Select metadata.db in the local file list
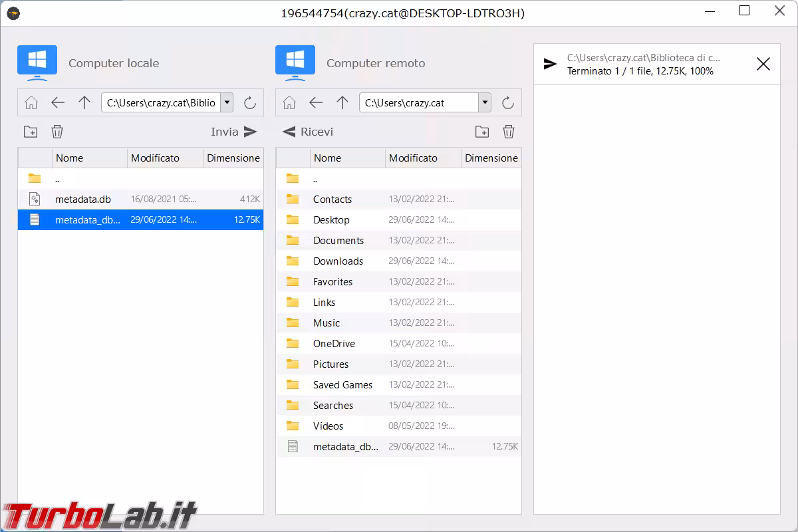The image size is (798, 532). (x=83, y=199)
